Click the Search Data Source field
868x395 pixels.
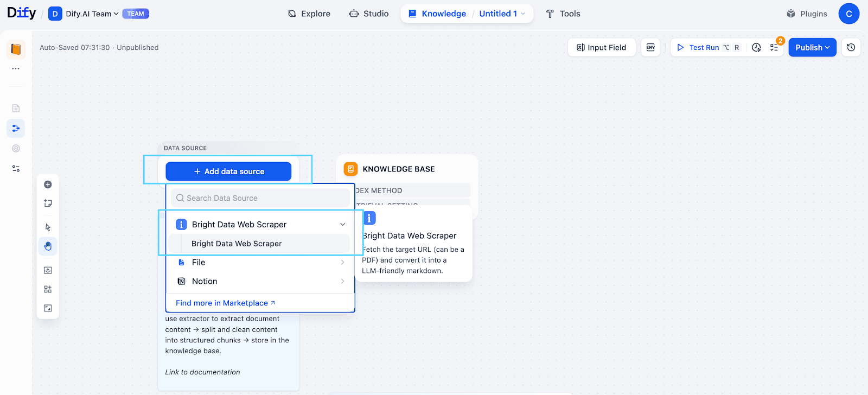pos(260,199)
